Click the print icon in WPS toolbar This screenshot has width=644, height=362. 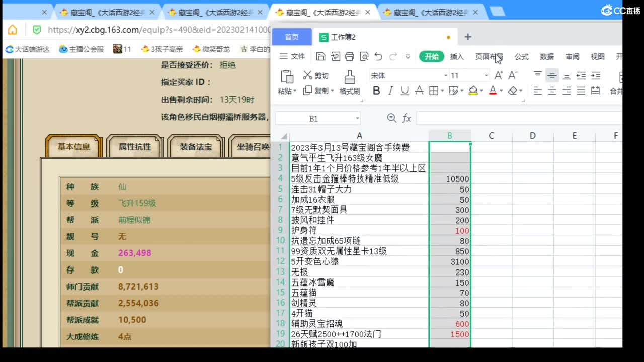(350, 57)
